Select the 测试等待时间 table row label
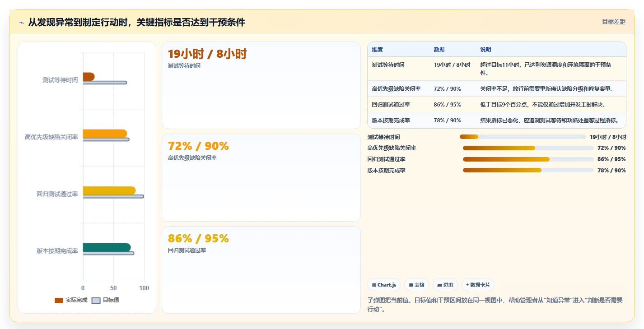Viewport: 644px width, 329px height. click(x=388, y=65)
